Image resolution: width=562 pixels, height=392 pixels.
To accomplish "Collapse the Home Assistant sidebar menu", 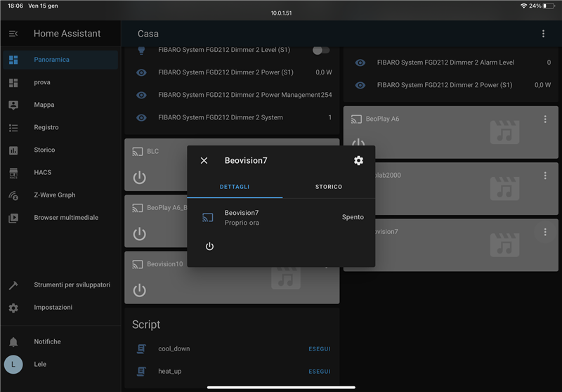I will [x=13, y=34].
